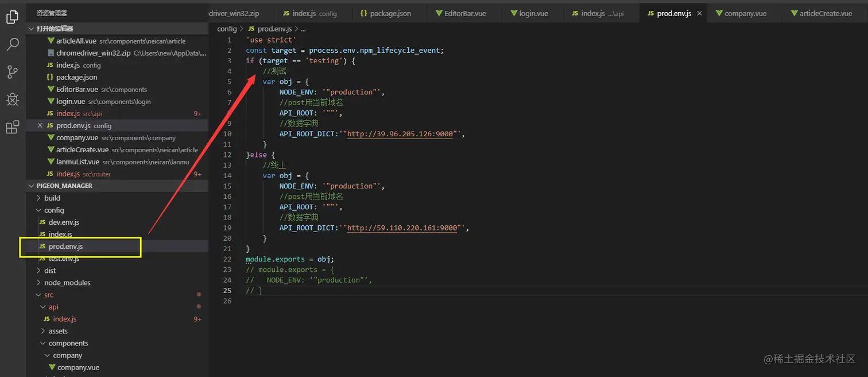Expand the build folder
The height and width of the screenshot is (377, 868).
click(52, 198)
